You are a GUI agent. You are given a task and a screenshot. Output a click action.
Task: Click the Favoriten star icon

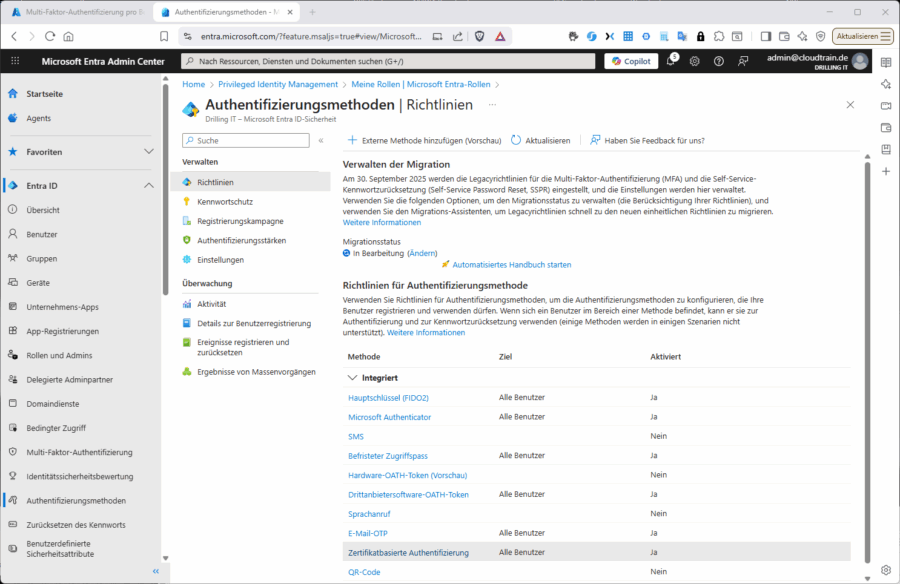click(x=13, y=152)
